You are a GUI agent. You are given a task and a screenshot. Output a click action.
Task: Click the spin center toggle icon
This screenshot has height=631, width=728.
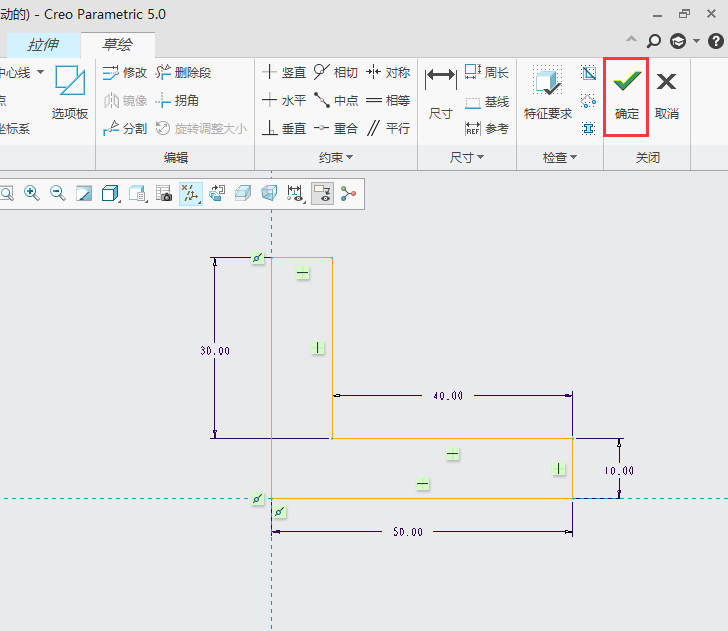tap(348, 193)
